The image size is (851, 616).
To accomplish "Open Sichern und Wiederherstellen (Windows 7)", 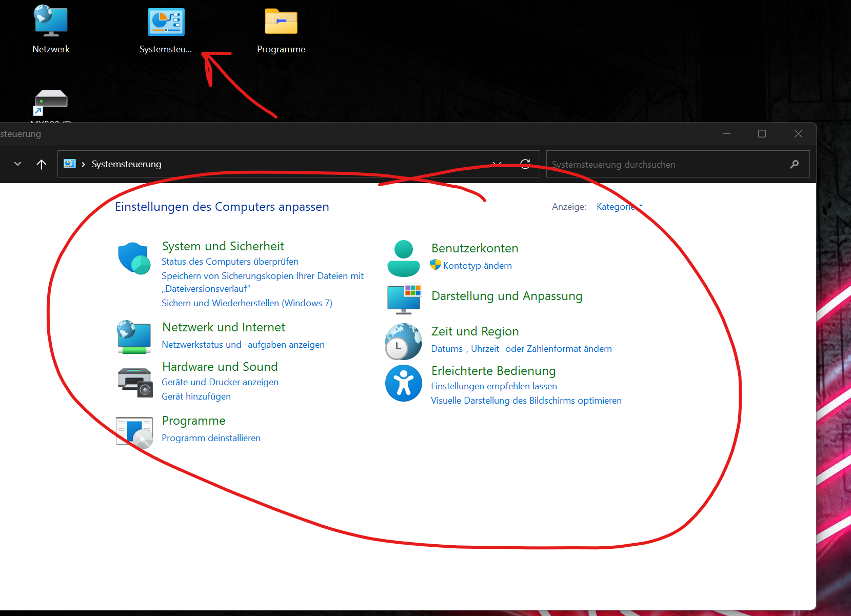I will point(247,303).
